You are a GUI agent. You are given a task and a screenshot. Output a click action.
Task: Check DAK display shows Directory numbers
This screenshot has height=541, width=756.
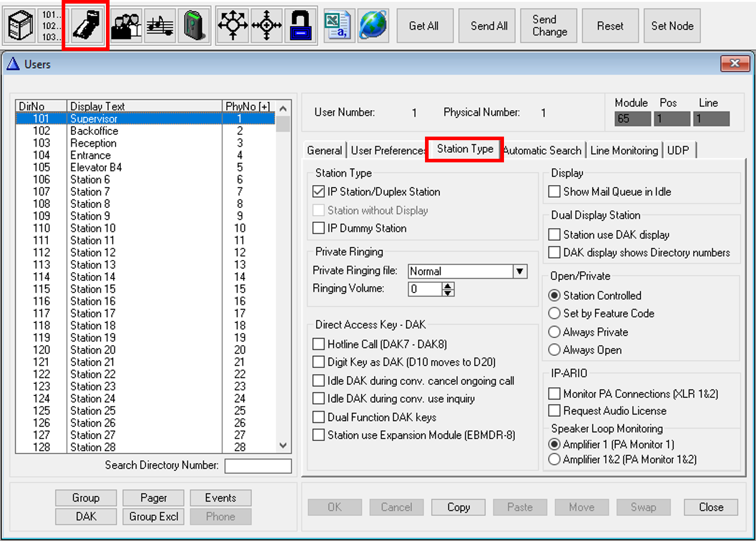(x=554, y=253)
